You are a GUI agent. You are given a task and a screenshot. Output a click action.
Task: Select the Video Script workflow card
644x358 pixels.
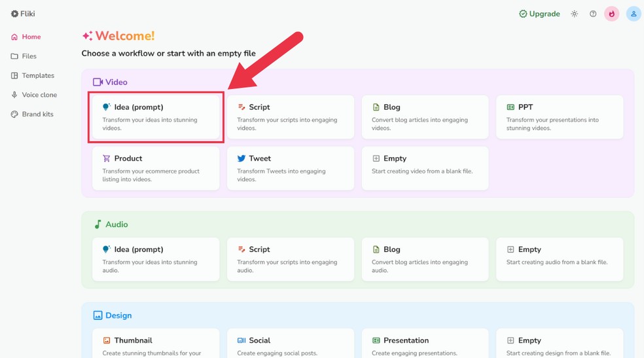click(x=291, y=117)
